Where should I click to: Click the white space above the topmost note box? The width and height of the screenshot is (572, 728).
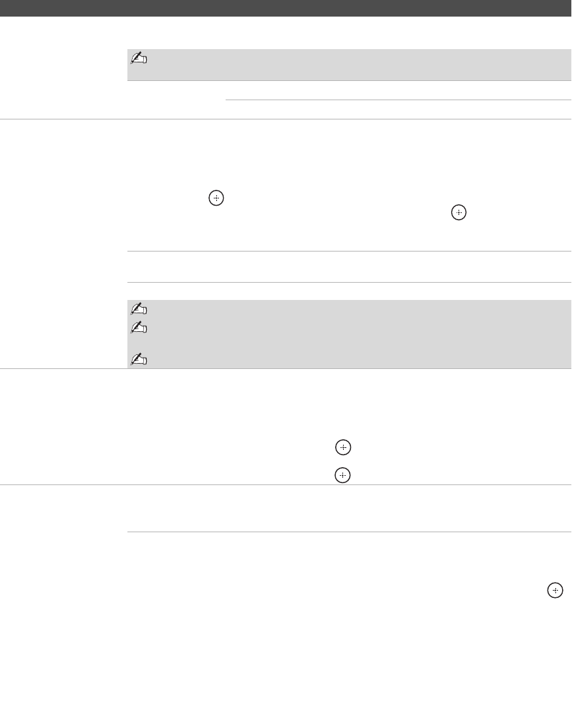pyautogui.click(x=349, y=33)
